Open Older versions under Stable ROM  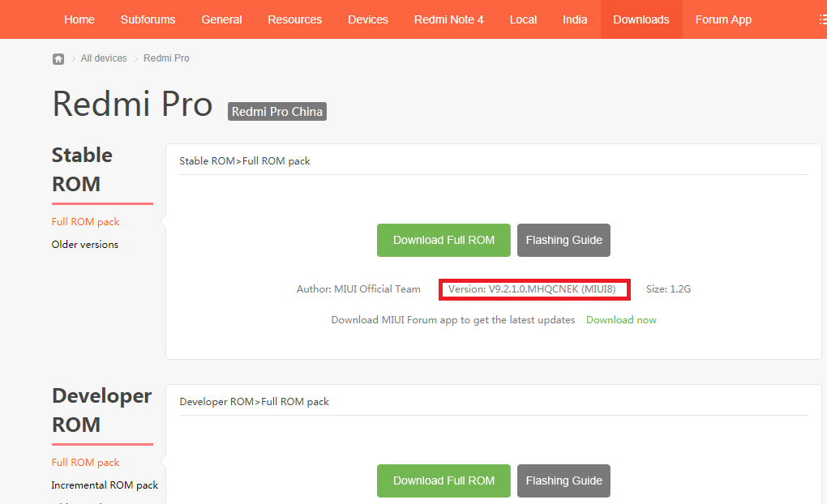85,245
